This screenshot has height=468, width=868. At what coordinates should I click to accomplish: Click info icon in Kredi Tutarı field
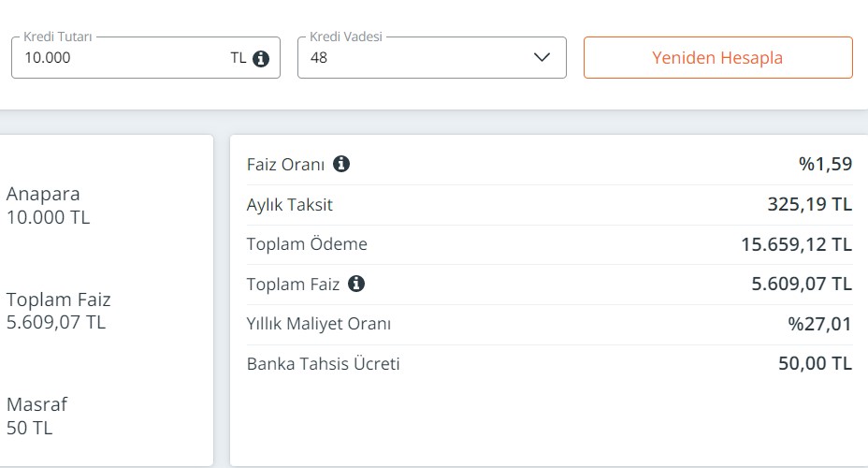click(x=261, y=58)
